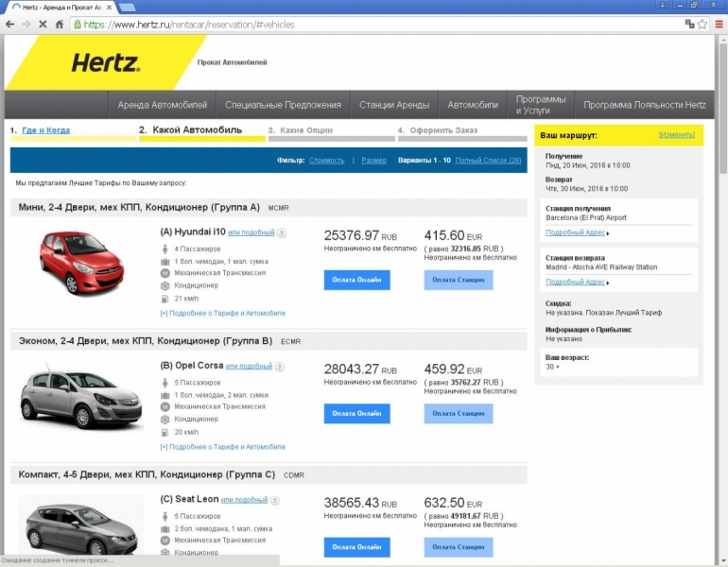Choose pay at station for Hyundai i10
Screen dimensions: 728x567
pos(459,280)
